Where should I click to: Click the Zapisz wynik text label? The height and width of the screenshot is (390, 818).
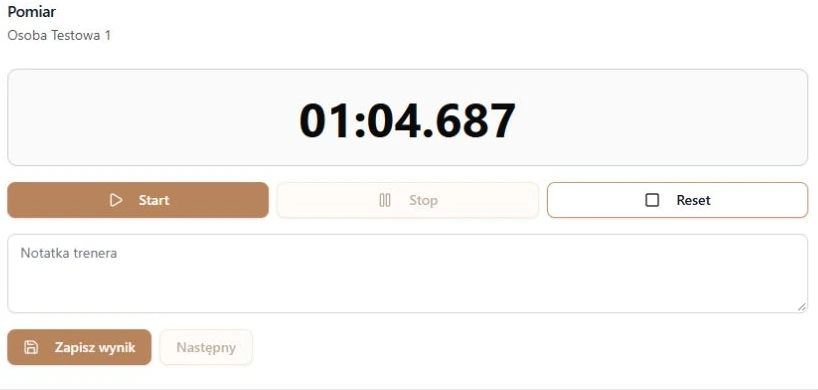point(95,347)
